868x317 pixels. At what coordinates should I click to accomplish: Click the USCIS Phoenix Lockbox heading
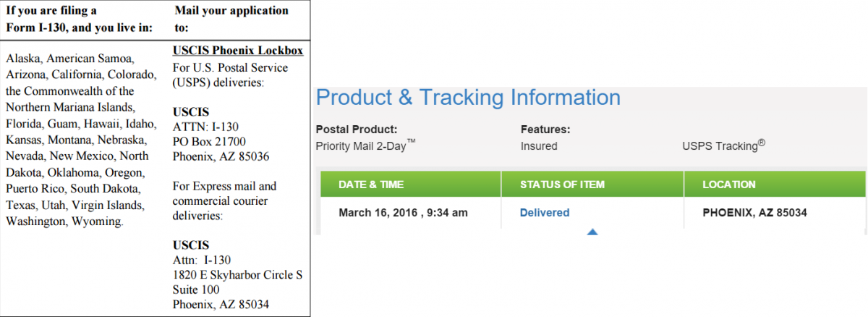[238, 51]
